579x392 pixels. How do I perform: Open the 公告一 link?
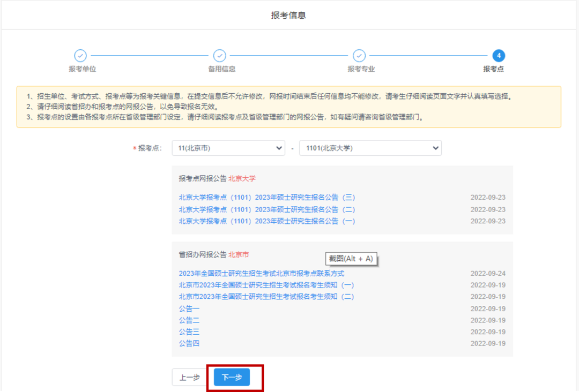click(189, 309)
